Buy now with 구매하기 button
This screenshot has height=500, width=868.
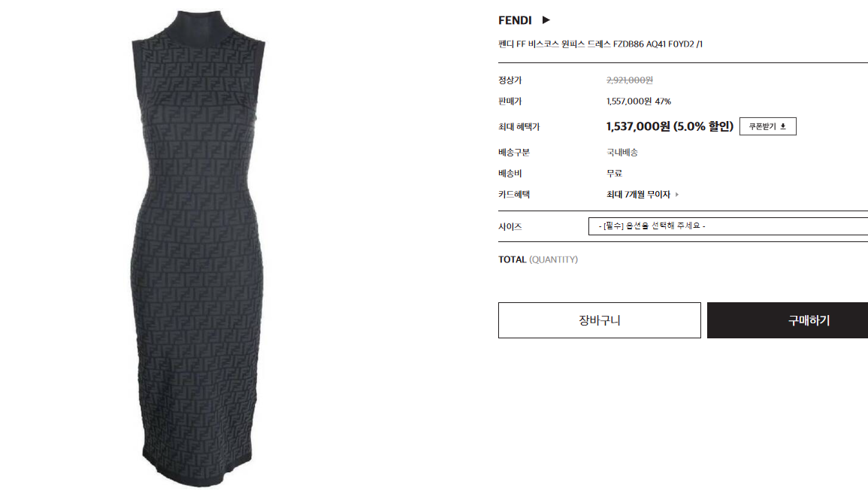(787, 320)
